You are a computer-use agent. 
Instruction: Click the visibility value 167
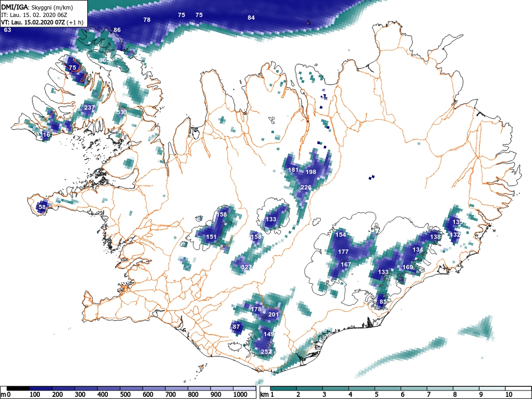coord(346,264)
